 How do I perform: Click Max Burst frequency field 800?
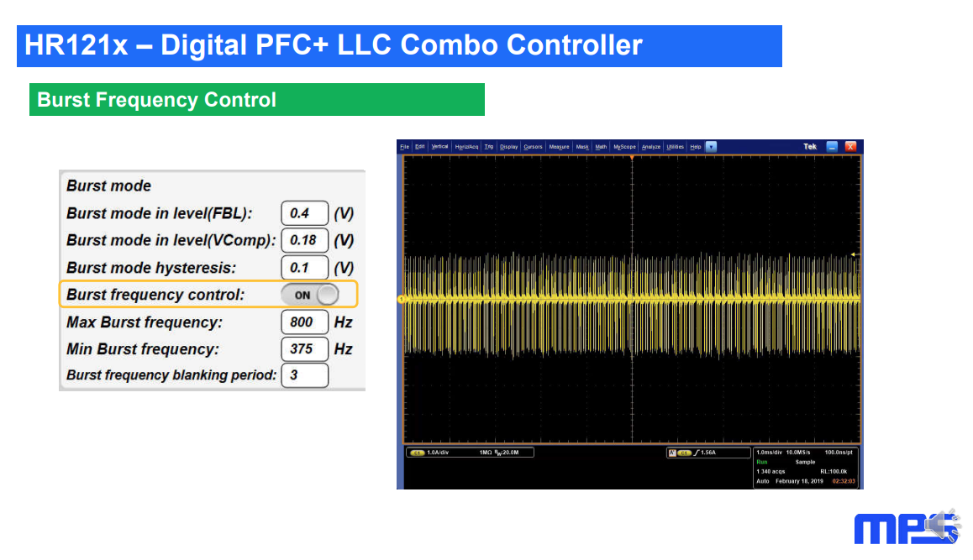coord(305,322)
